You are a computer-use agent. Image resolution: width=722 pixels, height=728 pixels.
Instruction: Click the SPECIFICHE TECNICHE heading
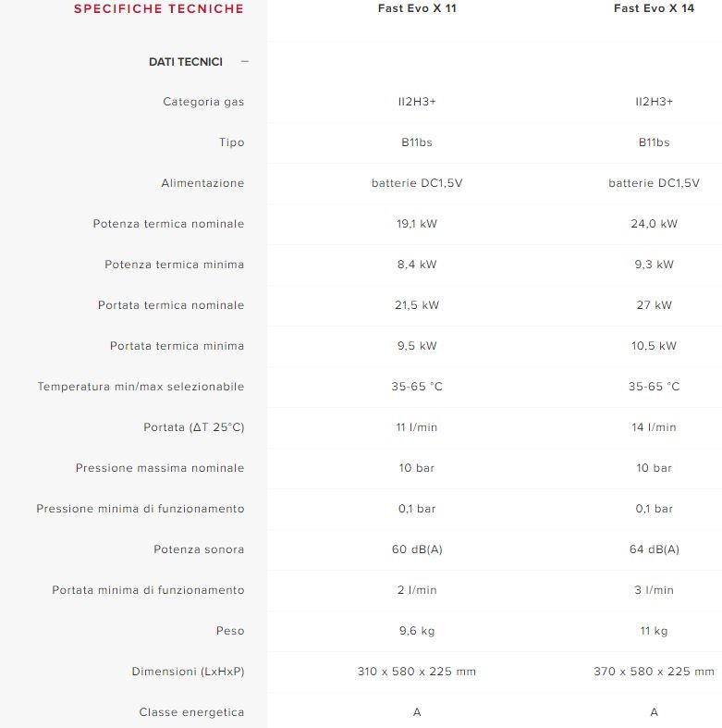(159, 9)
